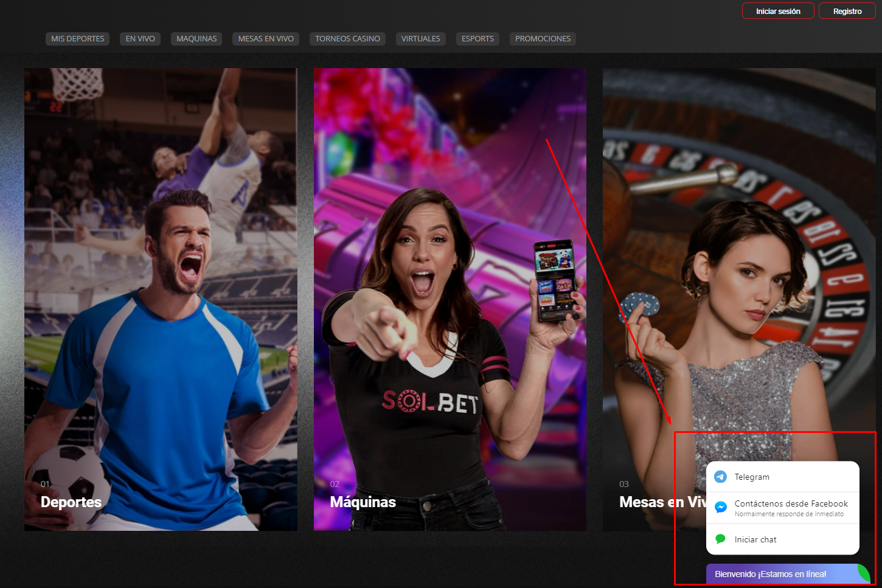
Task: Click the Telegram paper-plane icon
Action: coord(721,477)
